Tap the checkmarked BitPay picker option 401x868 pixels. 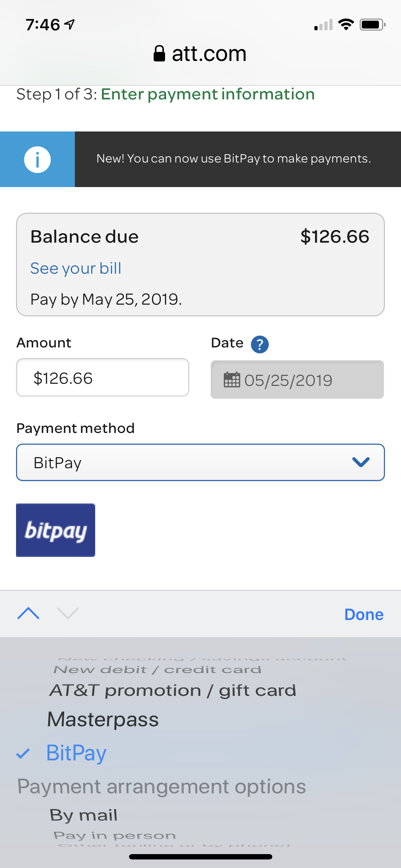pyautogui.click(x=76, y=753)
